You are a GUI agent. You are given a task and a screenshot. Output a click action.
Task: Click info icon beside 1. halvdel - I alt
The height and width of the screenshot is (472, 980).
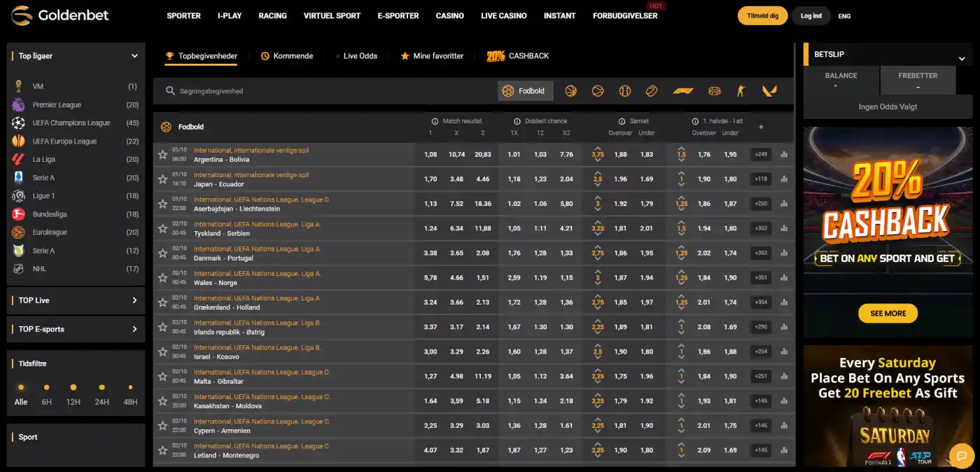tap(695, 121)
